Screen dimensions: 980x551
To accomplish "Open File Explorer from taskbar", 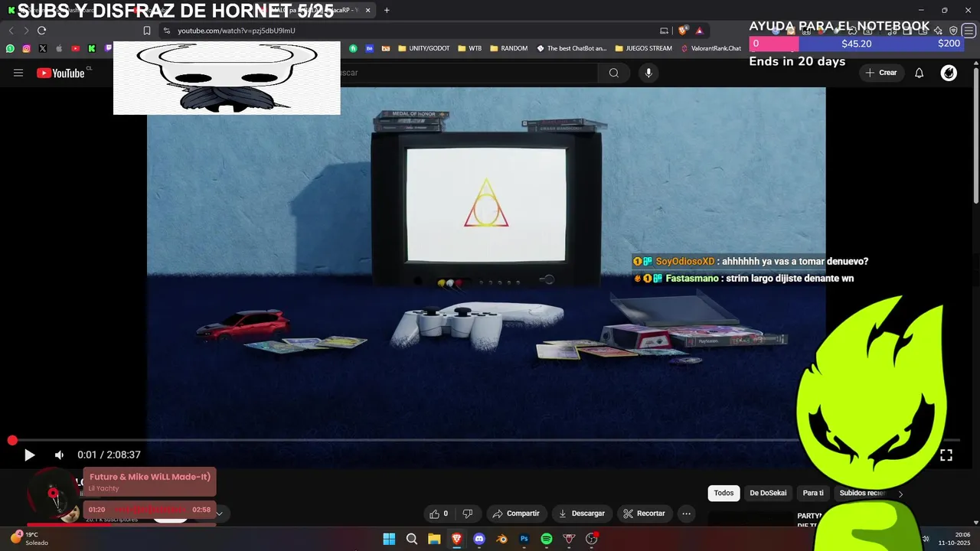I will click(x=434, y=539).
